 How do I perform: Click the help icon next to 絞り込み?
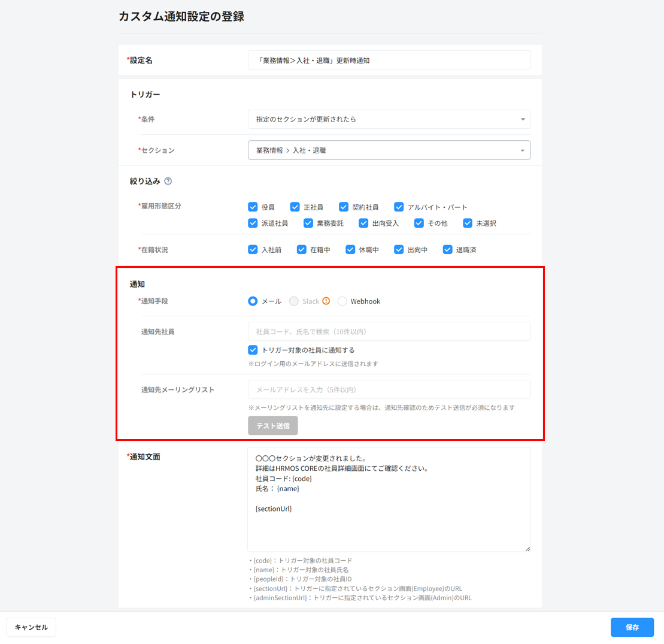[168, 181]
